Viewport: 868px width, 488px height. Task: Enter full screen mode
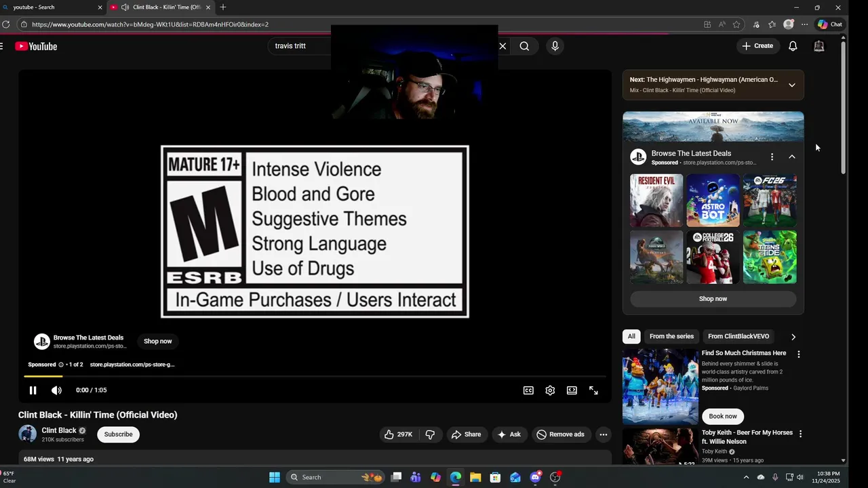(593, 390)
